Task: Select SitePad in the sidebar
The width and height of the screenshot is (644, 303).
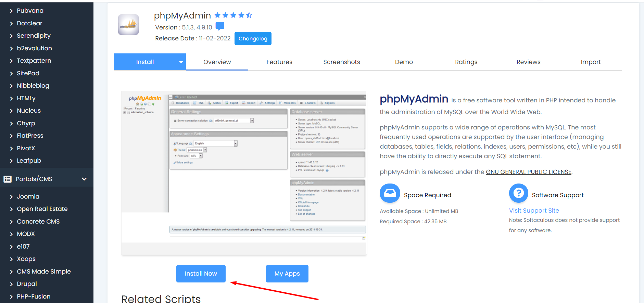Action: click(x=28, y=73)
